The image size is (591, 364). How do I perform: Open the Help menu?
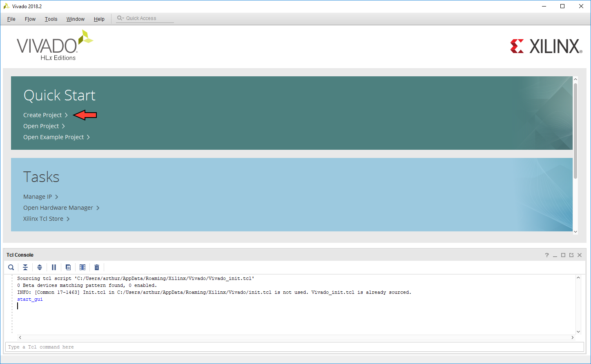tap(99, 19)
